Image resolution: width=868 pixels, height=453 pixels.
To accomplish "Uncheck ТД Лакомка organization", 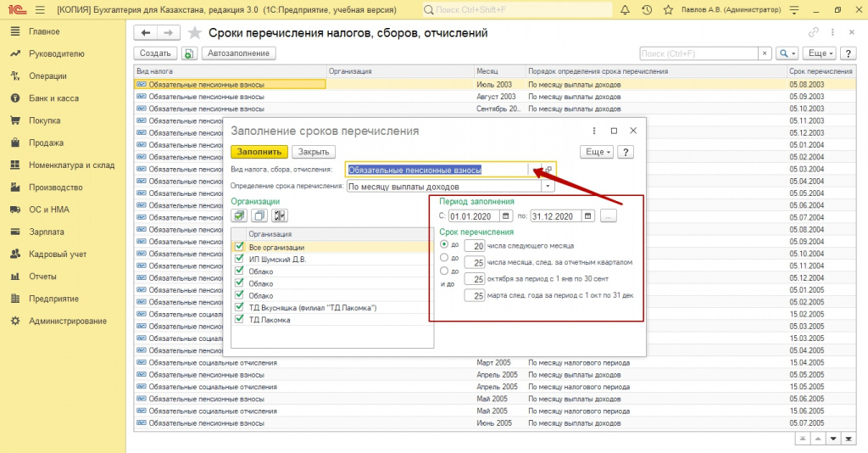I will 239,319.
